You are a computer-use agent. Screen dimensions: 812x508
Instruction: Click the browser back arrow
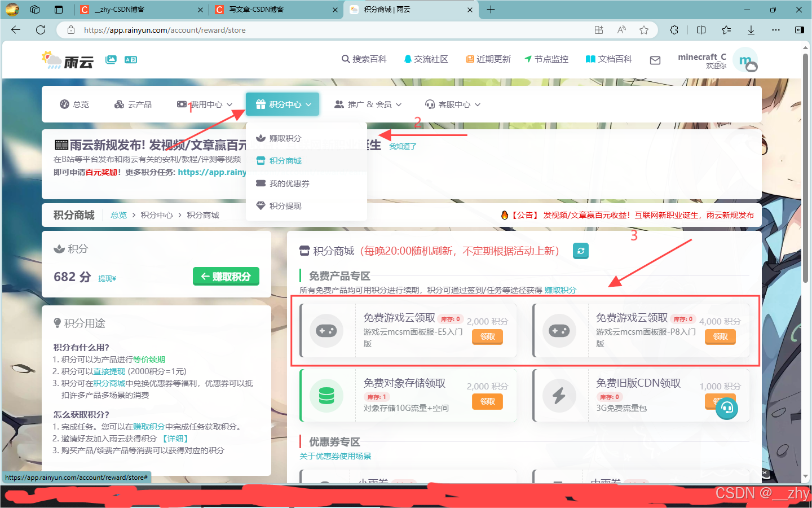coord(16,30)
